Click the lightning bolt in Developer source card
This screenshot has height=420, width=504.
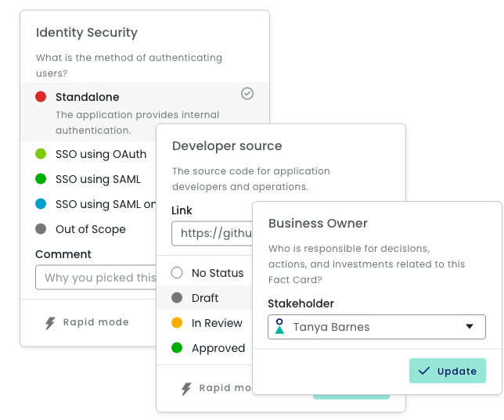point(186,389)
